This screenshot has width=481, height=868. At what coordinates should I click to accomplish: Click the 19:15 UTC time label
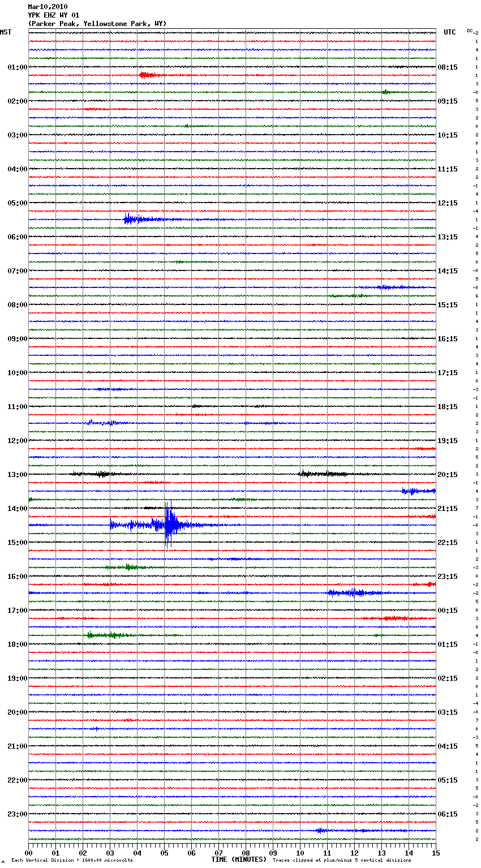[x=448, y=441]
